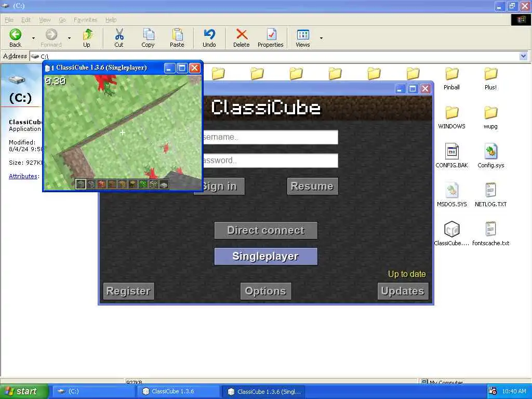Select the cobblestone block in hotbar
The image size is (532, 399).
[91, 184]
